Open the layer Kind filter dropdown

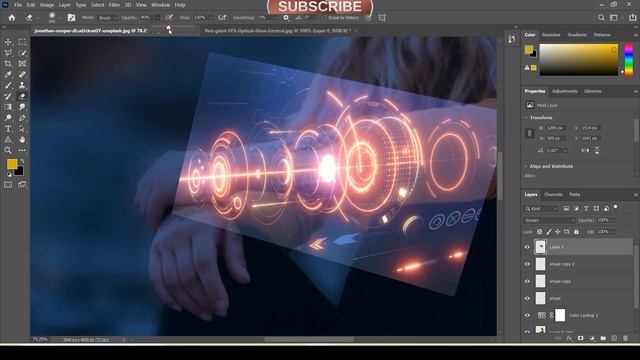click(541, 209)
